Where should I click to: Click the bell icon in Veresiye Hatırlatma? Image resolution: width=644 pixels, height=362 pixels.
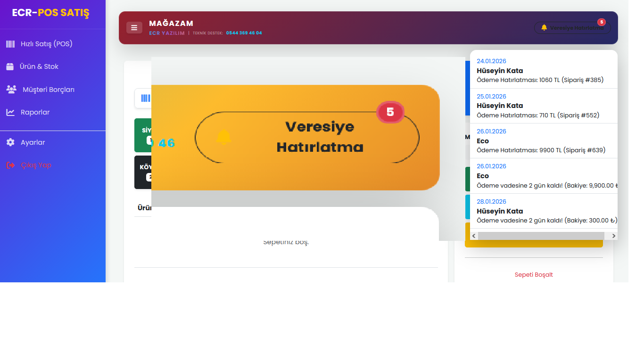(544, 28)
